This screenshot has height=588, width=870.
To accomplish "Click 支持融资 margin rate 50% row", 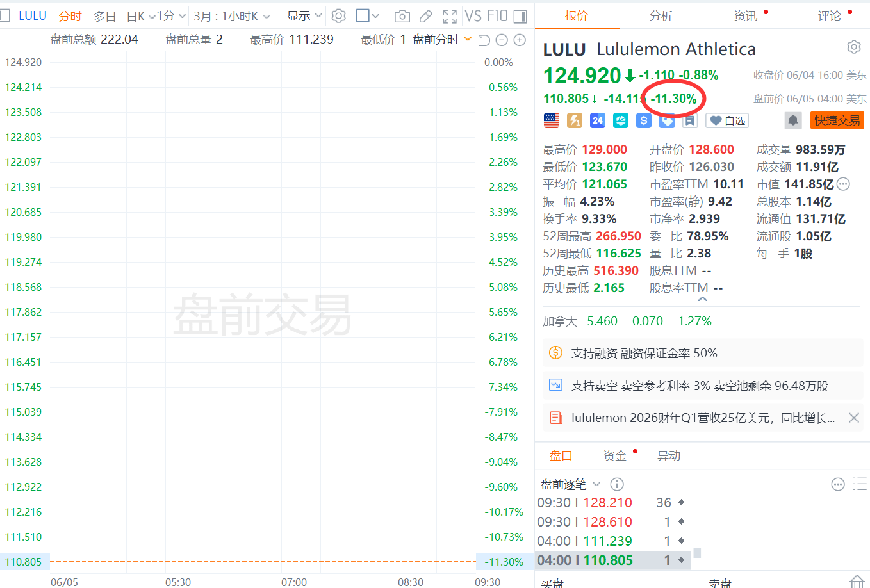I will pos(703,353).
